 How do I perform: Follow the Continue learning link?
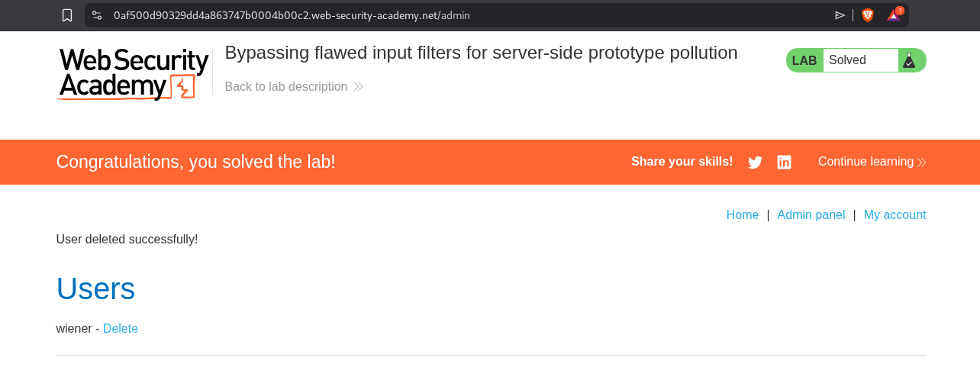[866, 162]
